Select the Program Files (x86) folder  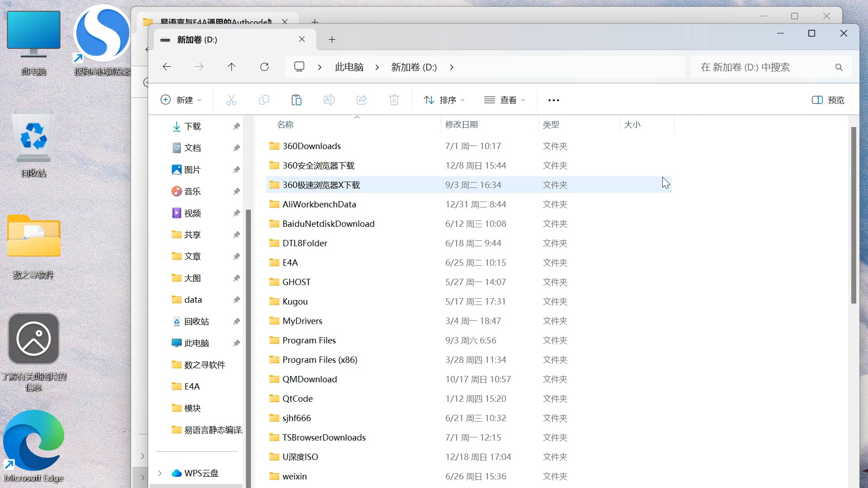pyautogui.click(x=320, y=360)
